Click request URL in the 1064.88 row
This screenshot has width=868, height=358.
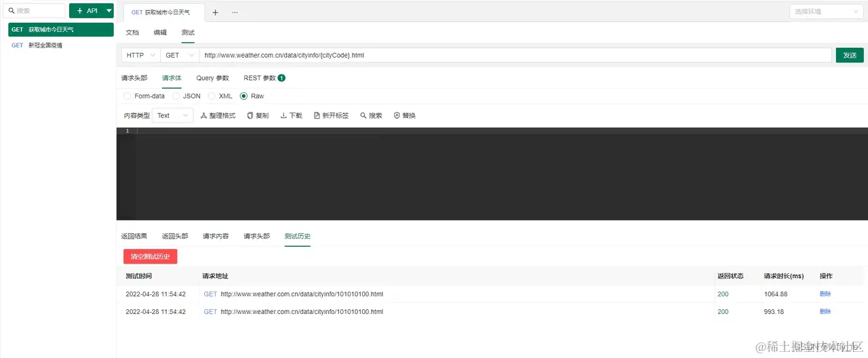pyautogui.click(x=302, y=294)
